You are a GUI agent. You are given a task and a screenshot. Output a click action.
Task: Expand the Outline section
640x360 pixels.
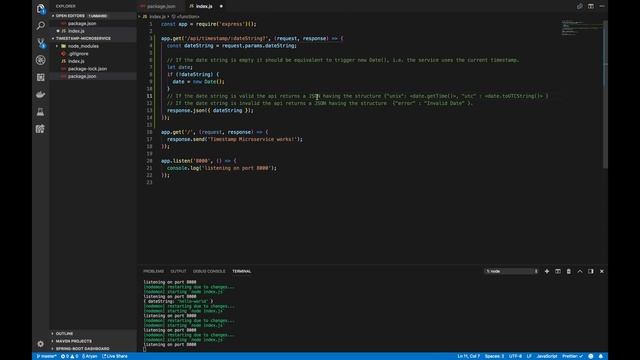tap(93, 333)
